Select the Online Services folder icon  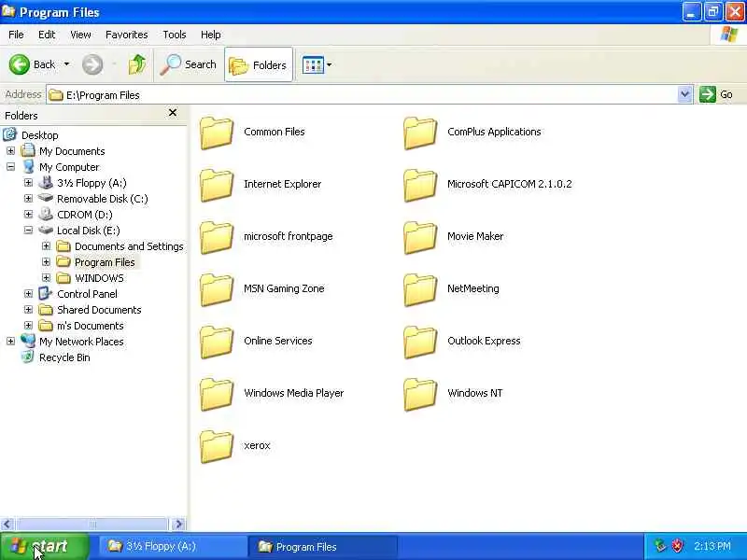pos(217,343)
